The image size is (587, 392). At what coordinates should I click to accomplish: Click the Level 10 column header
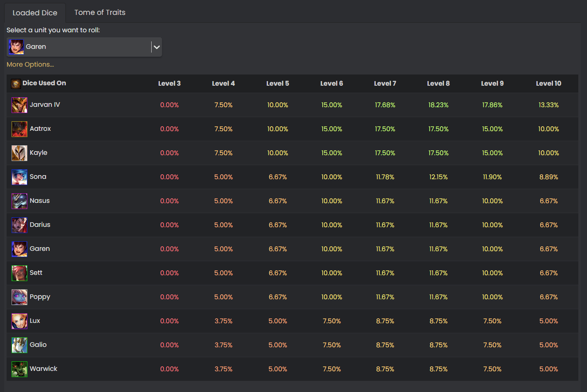click(548, 84)
